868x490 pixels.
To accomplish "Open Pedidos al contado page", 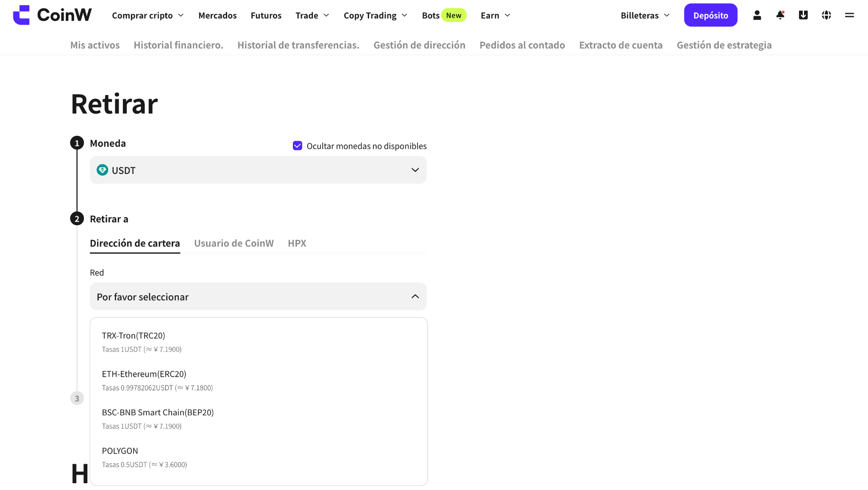I will point(522,45).
